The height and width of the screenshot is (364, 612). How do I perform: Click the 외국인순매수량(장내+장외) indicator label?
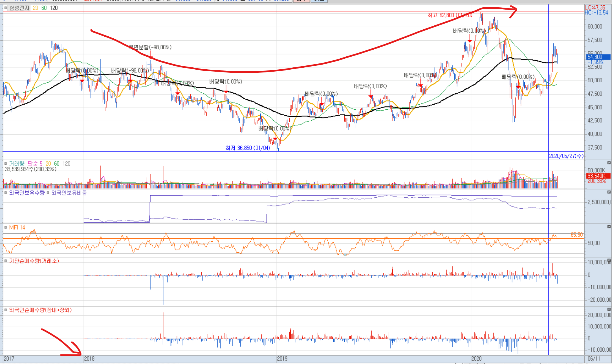[x=40, y=310]
